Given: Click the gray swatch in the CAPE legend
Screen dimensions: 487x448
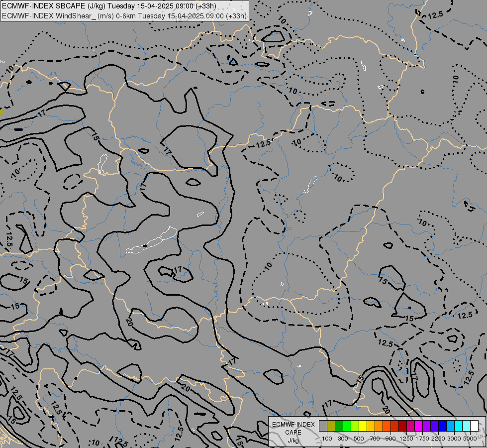Looking at the screenshot, I should [323, 426].
